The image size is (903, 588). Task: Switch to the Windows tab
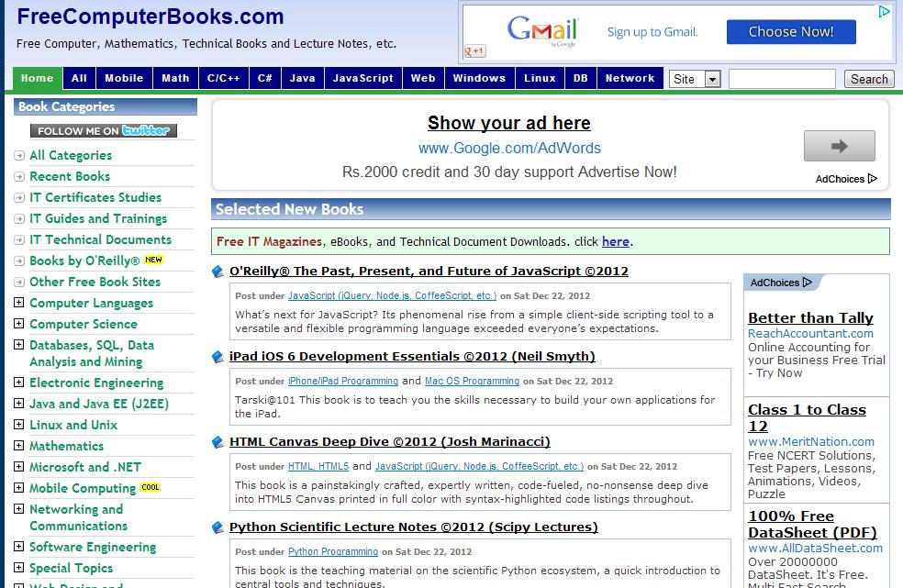pyautogui.click(x=479, y=78)
